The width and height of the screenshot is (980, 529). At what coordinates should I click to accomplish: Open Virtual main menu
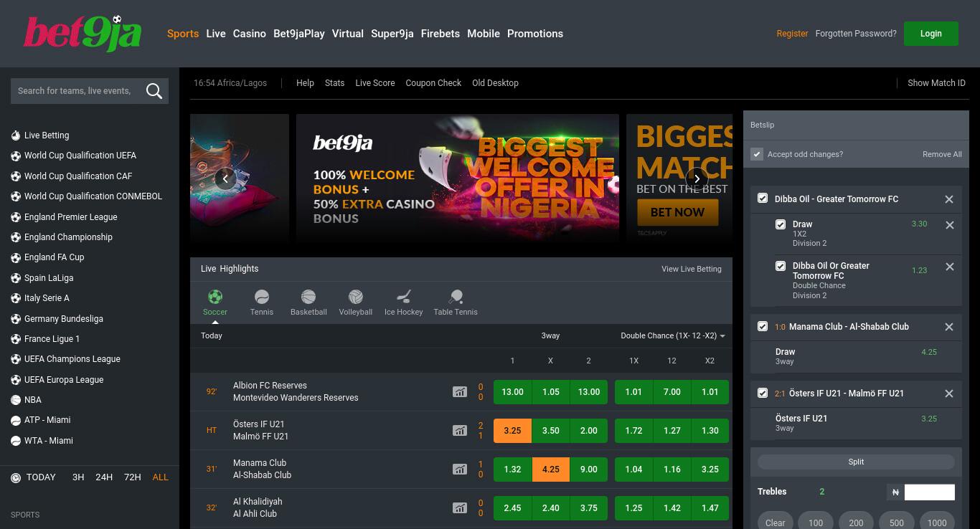348,34
